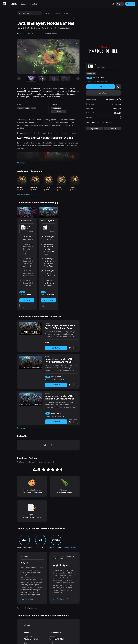Expand See All Editions and Add-Ons

tap(98, 122)
